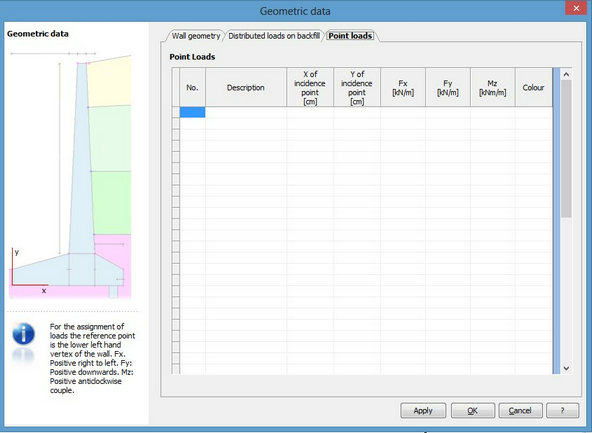Image resolution: width=592 pixels, height=433 pixels.
Task: Open help with the question mark button
Action: pyautogui.click(x=562, y=410)
